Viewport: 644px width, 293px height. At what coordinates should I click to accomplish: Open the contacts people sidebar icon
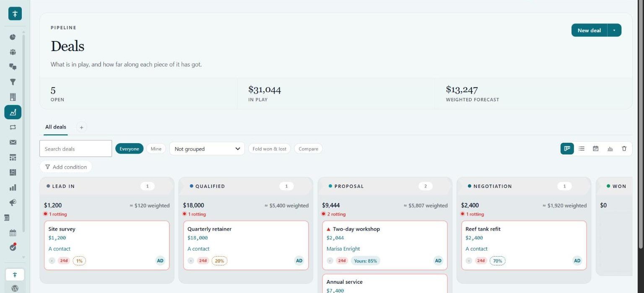point(13,52)
